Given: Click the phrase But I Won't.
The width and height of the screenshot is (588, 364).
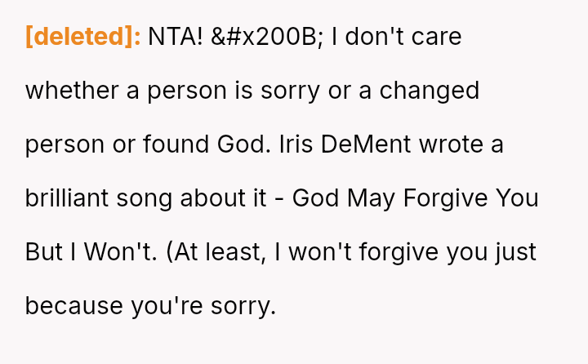Looking at the screenshot, I should point(91,252).
